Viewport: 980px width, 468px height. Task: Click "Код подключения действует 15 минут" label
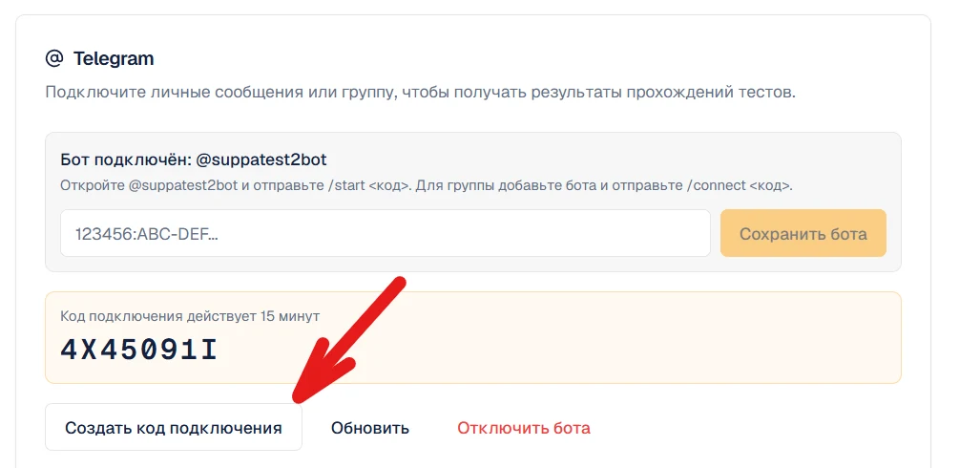(190, 316)
